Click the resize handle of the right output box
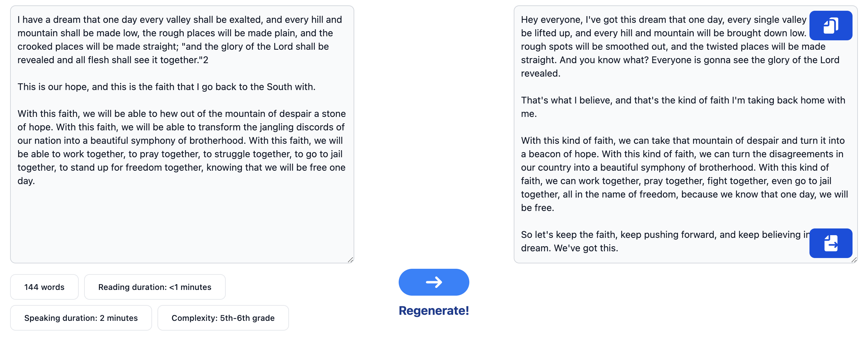The image size is (868, 340). click(854, 260)
